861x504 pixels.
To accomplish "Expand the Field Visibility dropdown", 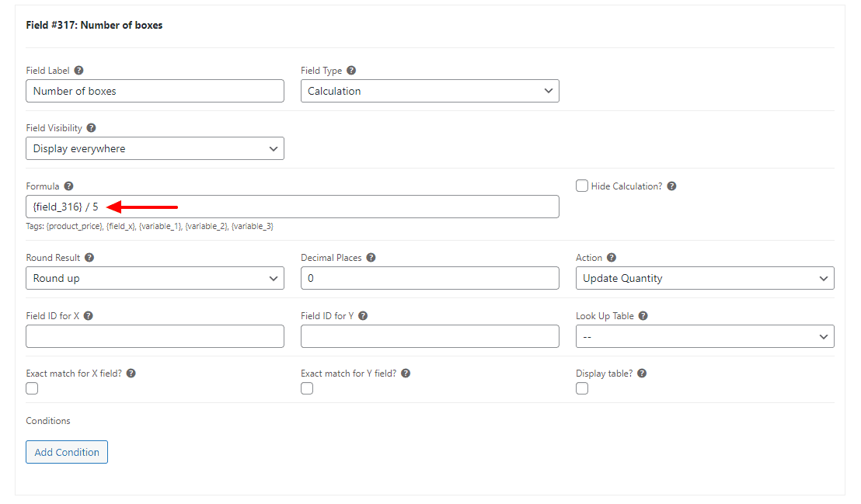I will point(155,149).
